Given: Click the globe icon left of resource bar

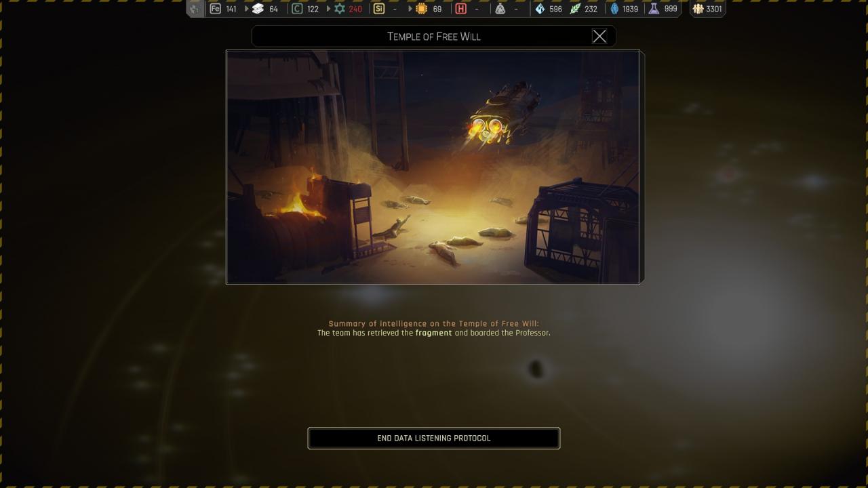Looking at the screenshot, I should point(195,9).
